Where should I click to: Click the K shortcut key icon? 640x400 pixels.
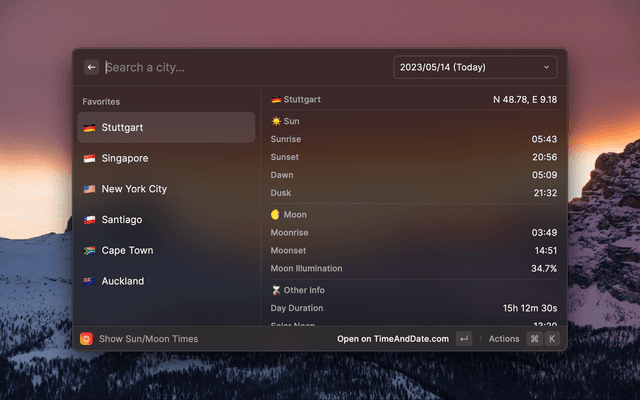(552, 339)
